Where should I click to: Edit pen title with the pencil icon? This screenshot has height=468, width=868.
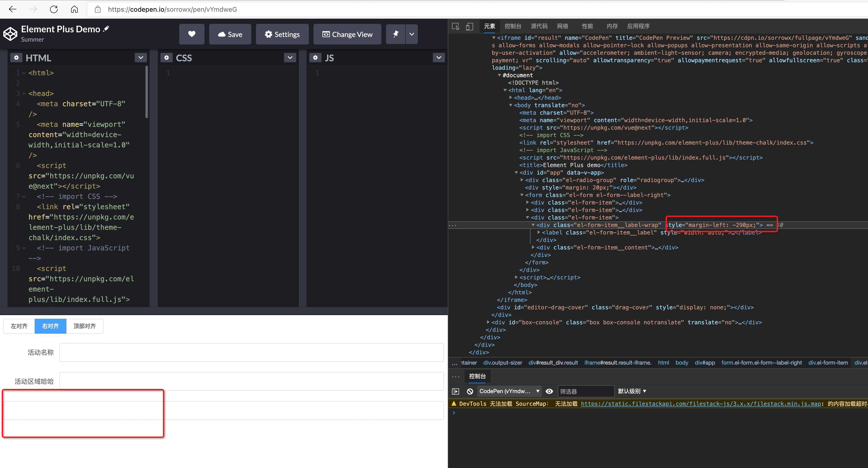pyautogui.click(x=106, y=29)
